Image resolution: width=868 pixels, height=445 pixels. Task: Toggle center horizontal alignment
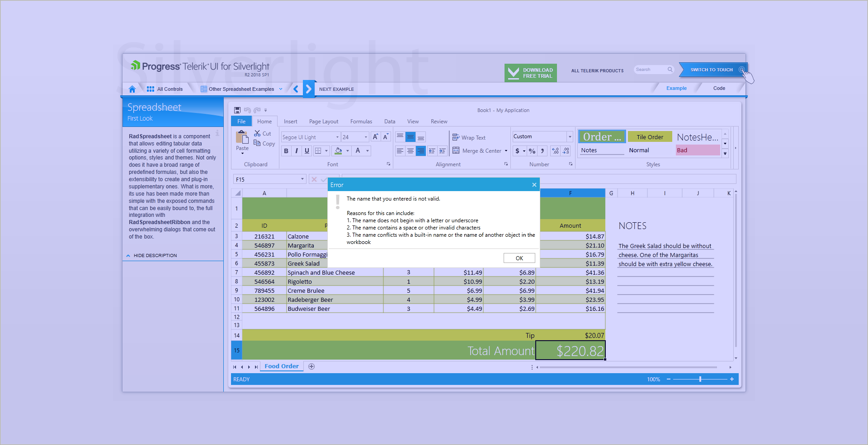click(410, 151)
